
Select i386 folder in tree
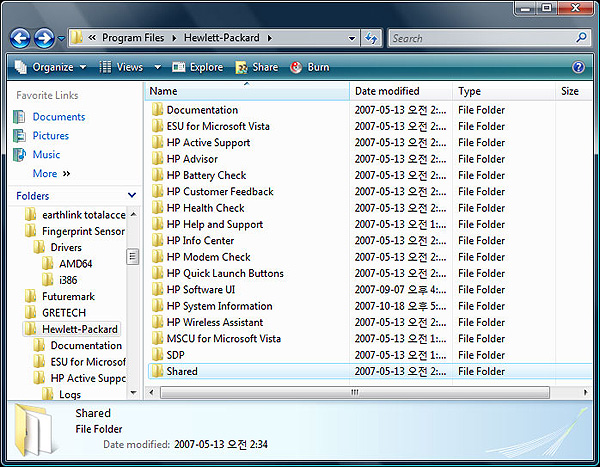59,280
